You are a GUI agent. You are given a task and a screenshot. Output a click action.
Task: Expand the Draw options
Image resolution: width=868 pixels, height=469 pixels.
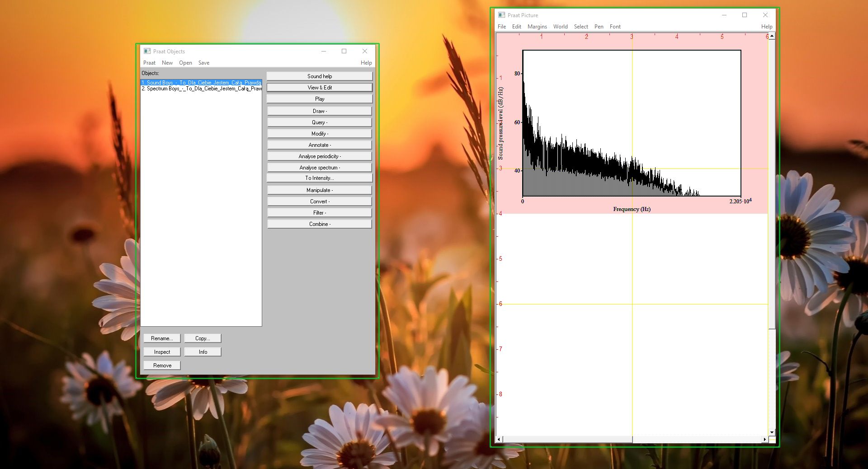click(319, 111)
